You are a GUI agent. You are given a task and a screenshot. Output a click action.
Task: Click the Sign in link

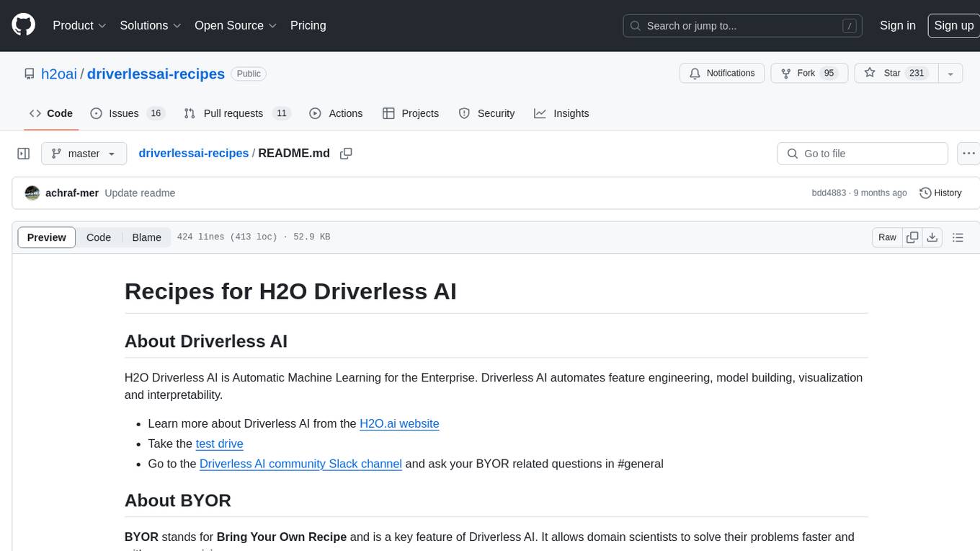(x=898, y=25)
